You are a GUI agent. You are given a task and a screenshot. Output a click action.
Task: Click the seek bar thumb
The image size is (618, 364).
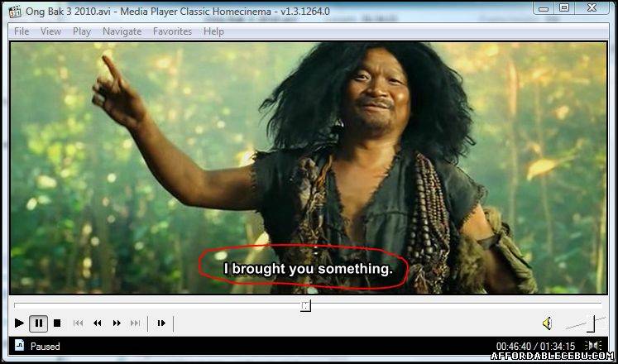coord(305,305)
